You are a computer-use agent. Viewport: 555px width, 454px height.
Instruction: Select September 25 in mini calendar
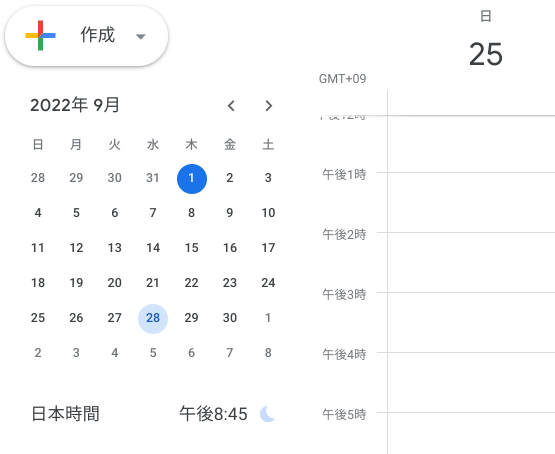(38, 318)
